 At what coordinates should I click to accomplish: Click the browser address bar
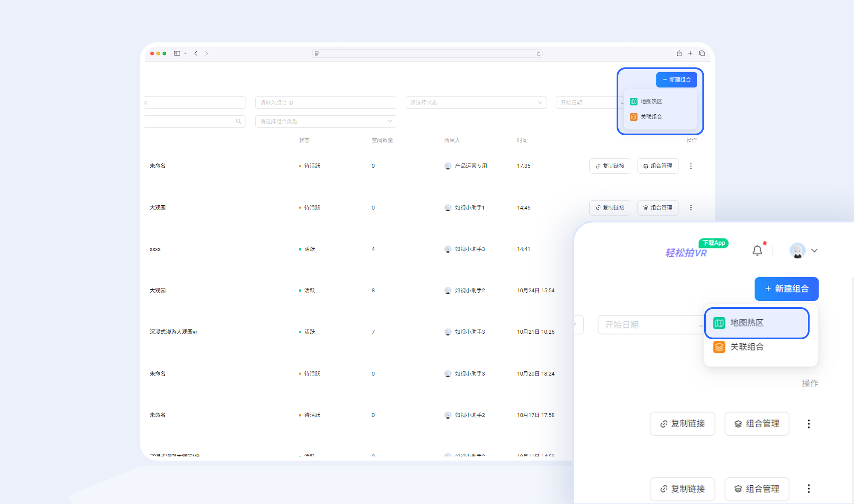click(427, 53)
